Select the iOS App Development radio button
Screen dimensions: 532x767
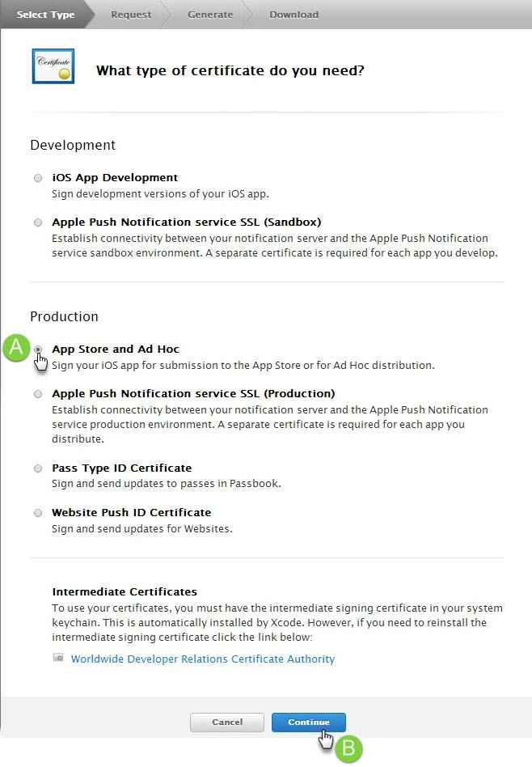(x=38, y=178)
